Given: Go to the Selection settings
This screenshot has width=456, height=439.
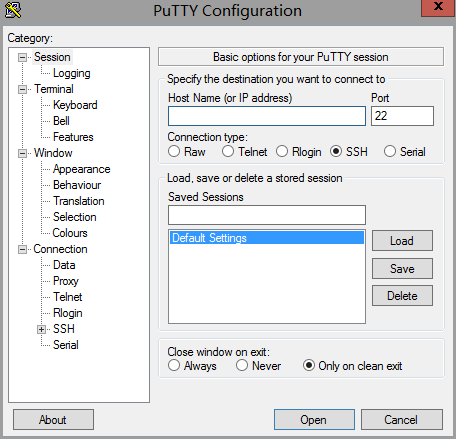Looking at the screenshot, I should click(x=75, y=217).
